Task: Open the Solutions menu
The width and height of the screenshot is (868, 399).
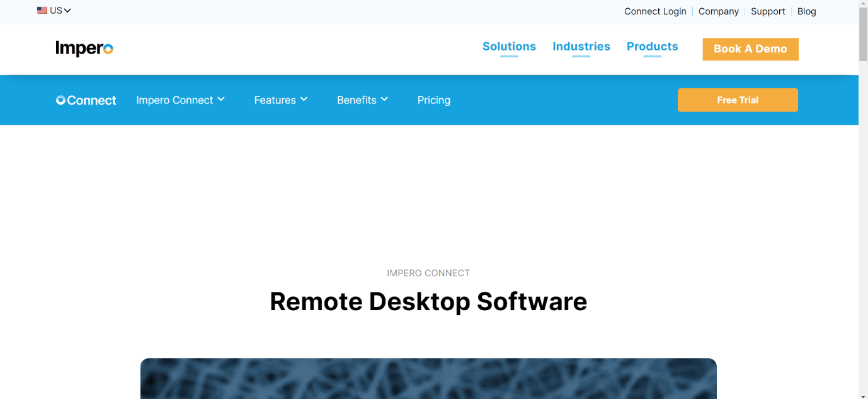Action: click(509, 47)
